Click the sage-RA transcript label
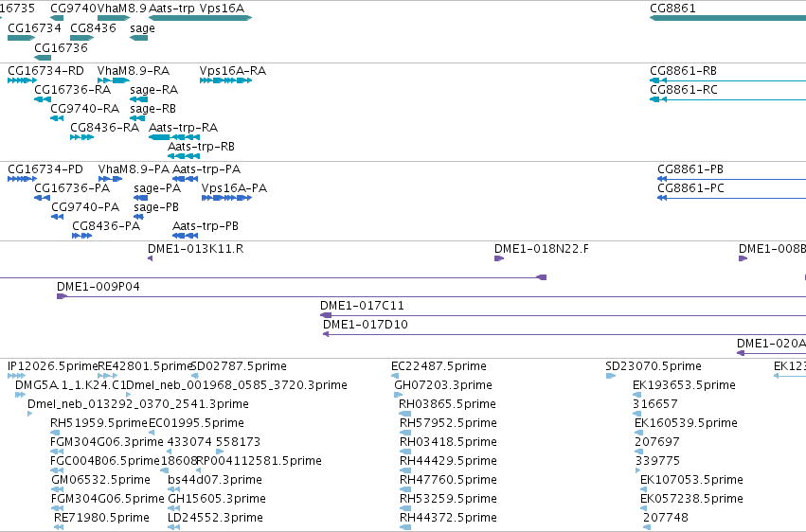Screen dimensions: 806x532 click(x=153, y=90)
